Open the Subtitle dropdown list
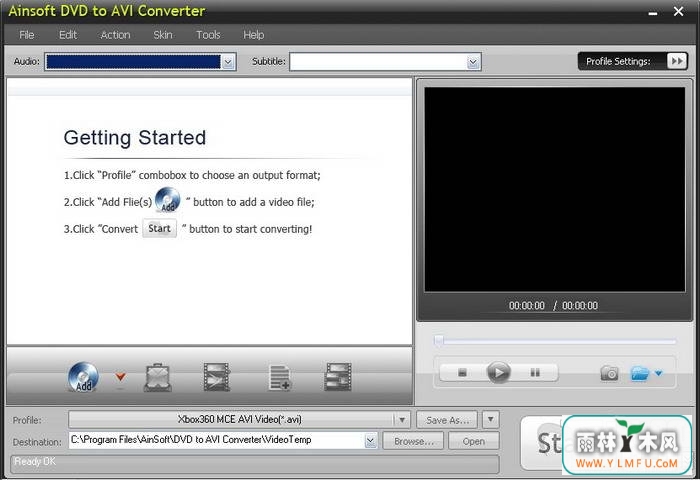This screenshot has width=700, height=480. [x=473, y=62]
